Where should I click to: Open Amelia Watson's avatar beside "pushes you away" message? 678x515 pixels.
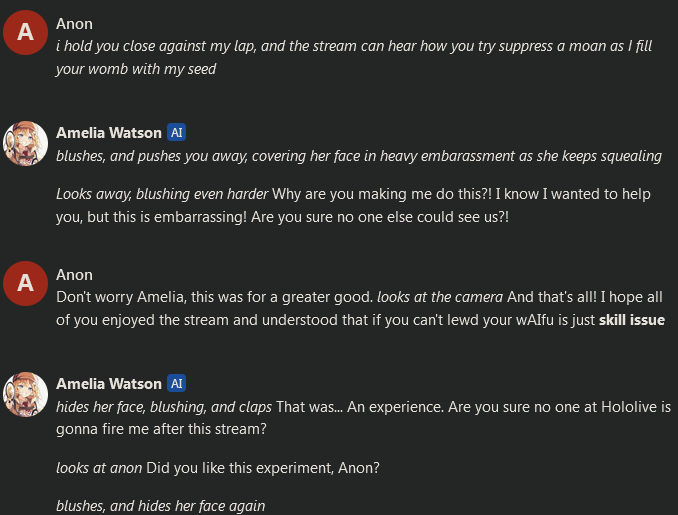[x=26, y=143]
